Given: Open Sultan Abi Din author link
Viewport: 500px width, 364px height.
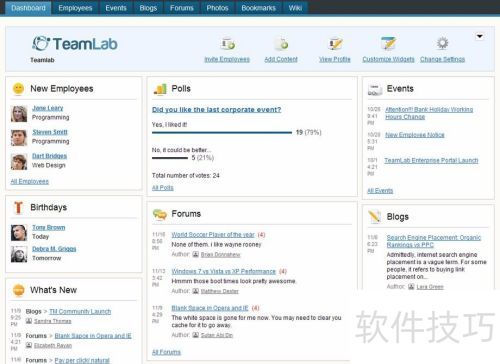Looking at the screenshot, I should 217,335.
